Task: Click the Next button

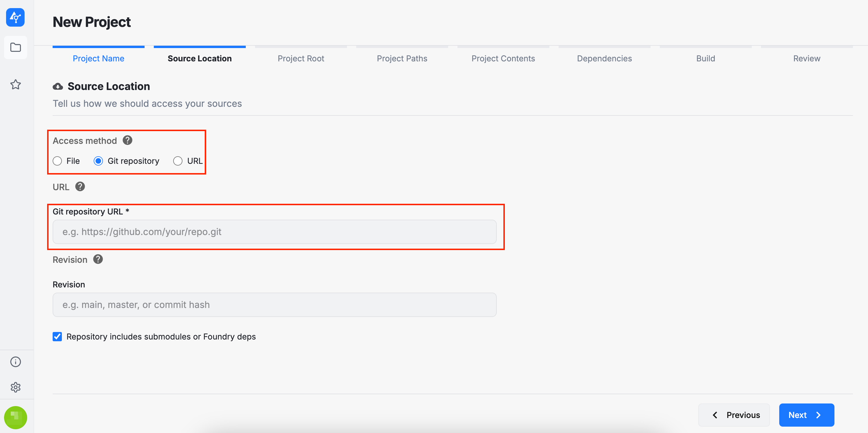Action: 806,415
